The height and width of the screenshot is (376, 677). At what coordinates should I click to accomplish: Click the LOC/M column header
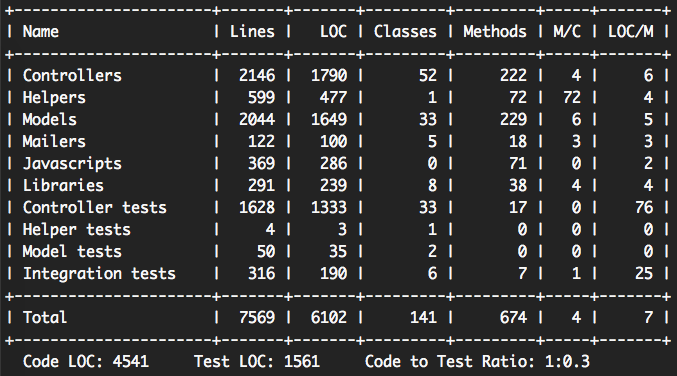tap(630, 32)
